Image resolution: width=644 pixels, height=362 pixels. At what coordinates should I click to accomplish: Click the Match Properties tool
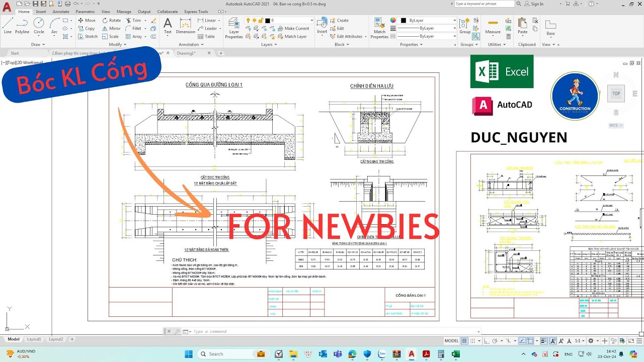pyautogui.click(x=379, y=28)
